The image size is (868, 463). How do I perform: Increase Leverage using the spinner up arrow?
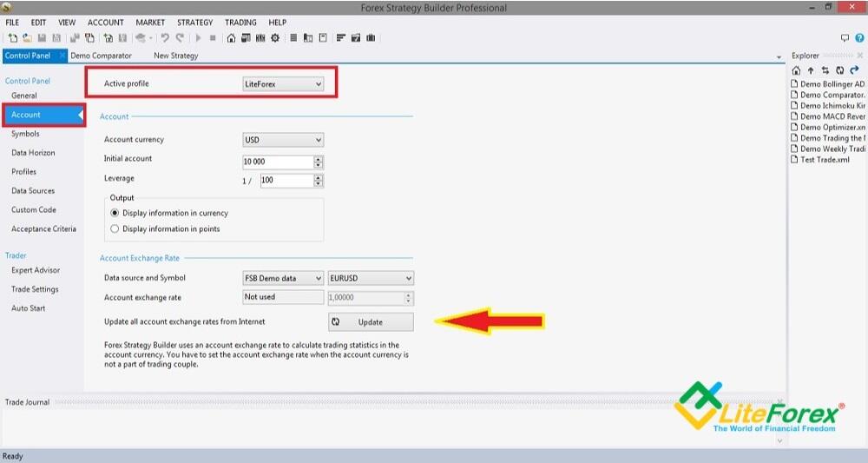(x=319, y=177)
